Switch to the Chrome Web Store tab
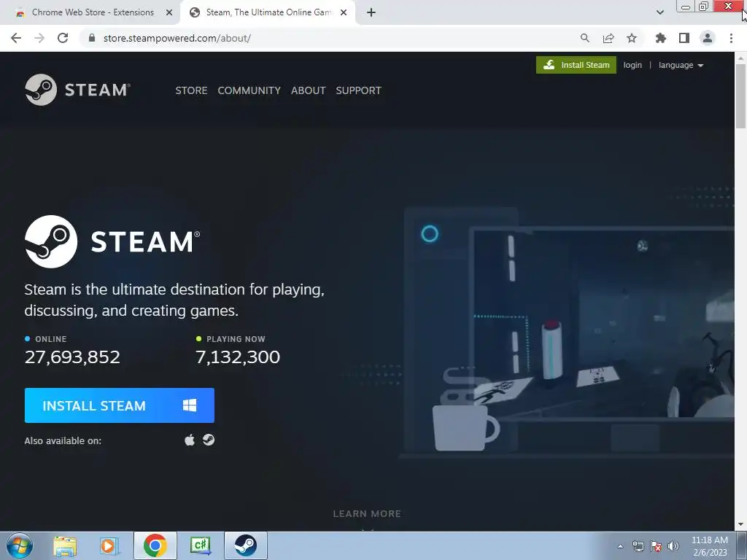Screen dimensions: 747x560 point(93,12)
